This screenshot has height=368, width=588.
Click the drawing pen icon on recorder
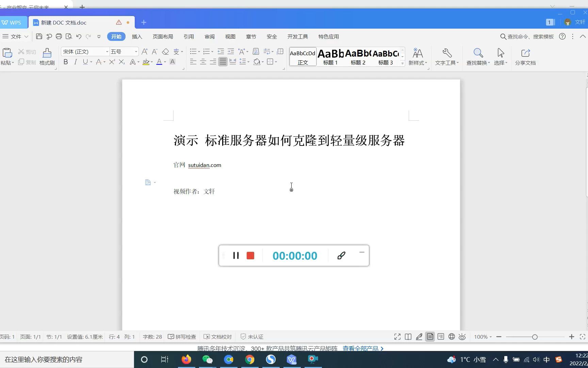(341, 256)
